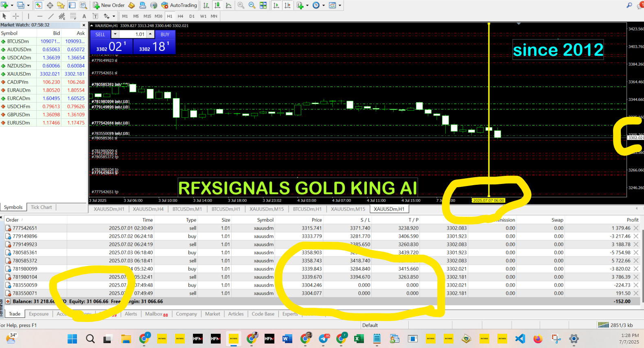Open the Alerts terminal tab
Viewport: 644px width, 348px height.
tap(131, 314)
